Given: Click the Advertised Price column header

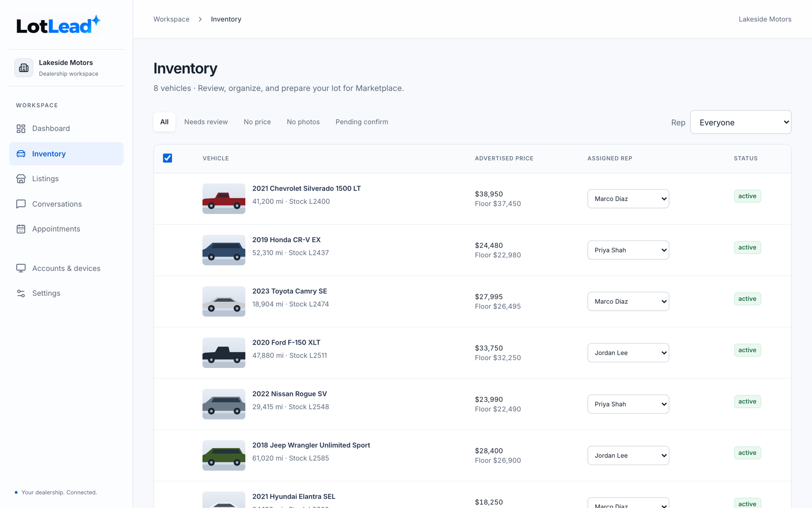Looking at the screenshot, I should click(x=504, y=158).
